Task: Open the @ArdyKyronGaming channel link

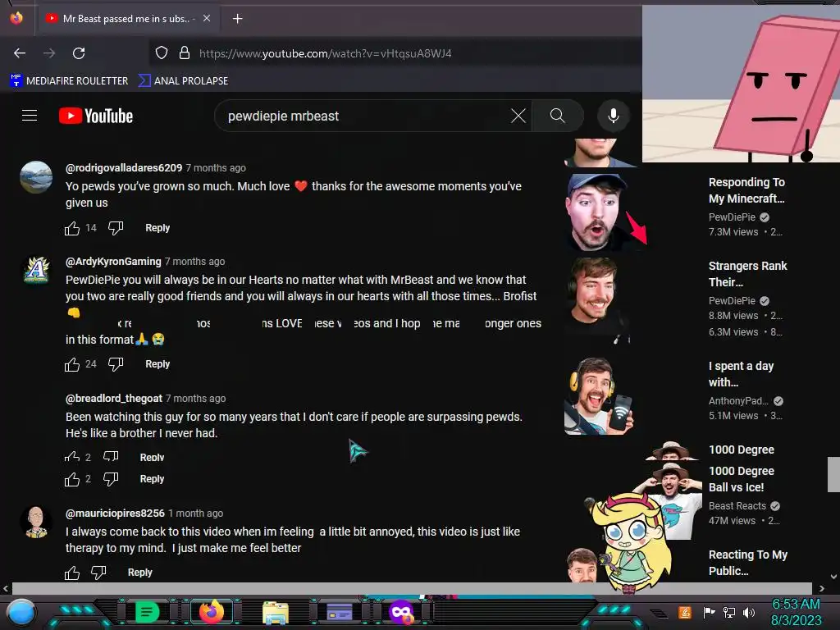Action: tap(113, 262)
